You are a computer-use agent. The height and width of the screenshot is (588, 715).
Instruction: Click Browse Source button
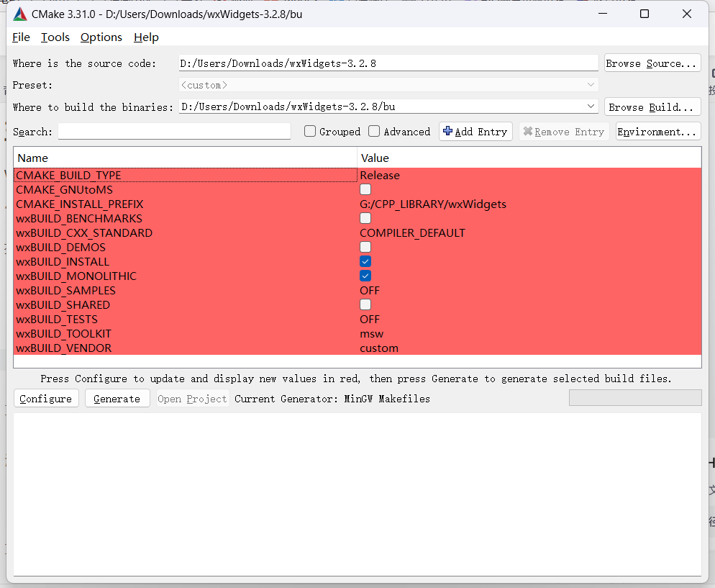652,63
